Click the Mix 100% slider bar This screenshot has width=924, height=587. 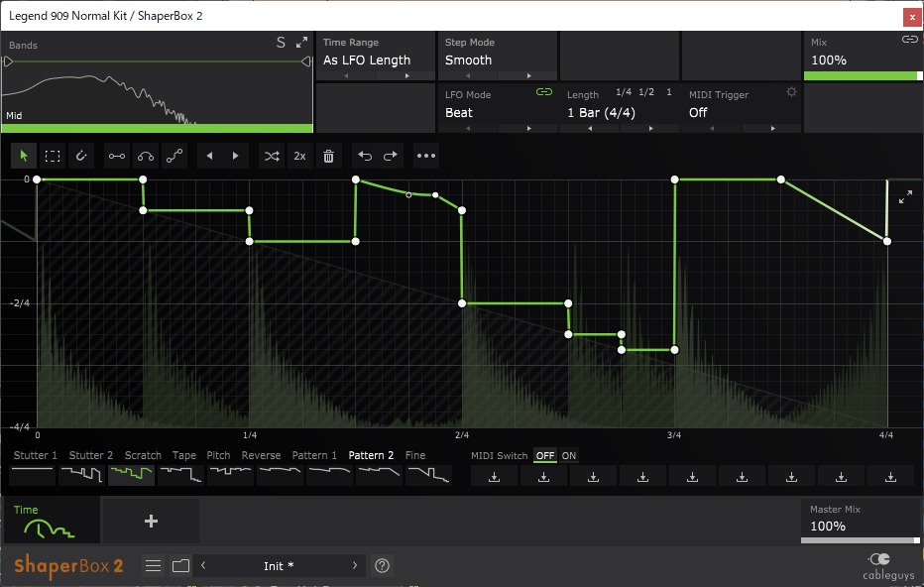pyautogui.click(x=864, y=76)
